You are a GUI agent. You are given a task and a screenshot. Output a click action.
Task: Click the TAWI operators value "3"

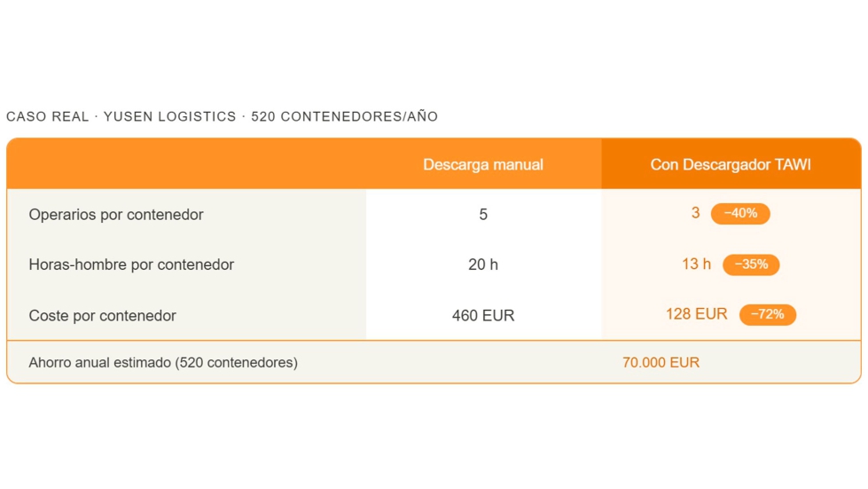696,213
